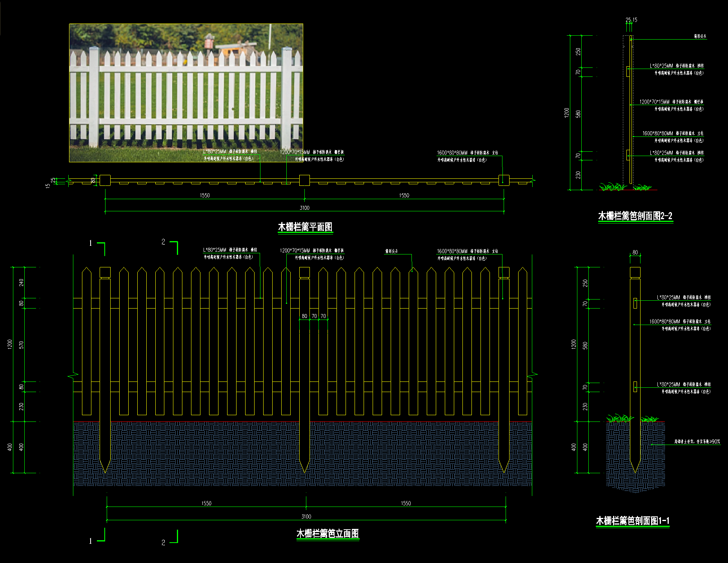Select the 80 picket spacing dimension in elevation
728x563 pixels.
click(304, 316)
